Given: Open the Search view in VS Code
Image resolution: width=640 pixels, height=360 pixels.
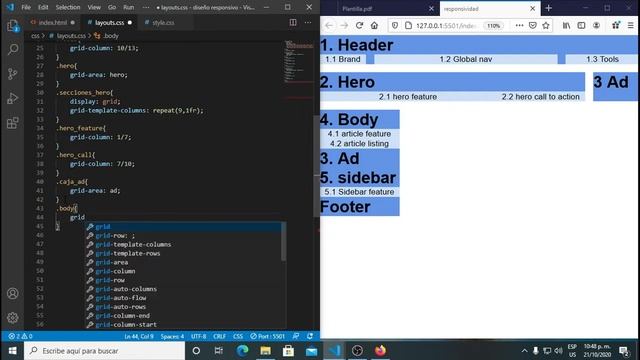Looking at the screenshot, I should pos(13,50).
